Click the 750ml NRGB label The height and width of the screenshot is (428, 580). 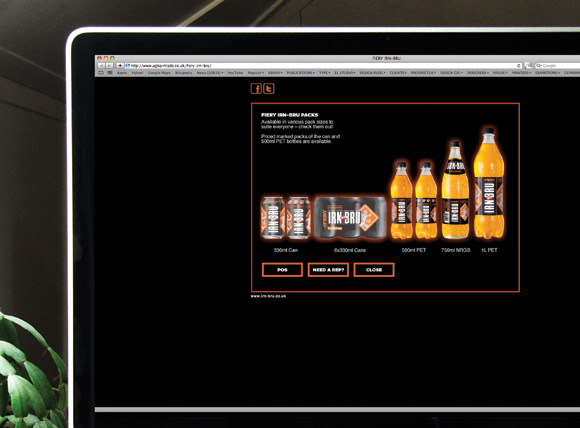[455, 250]
